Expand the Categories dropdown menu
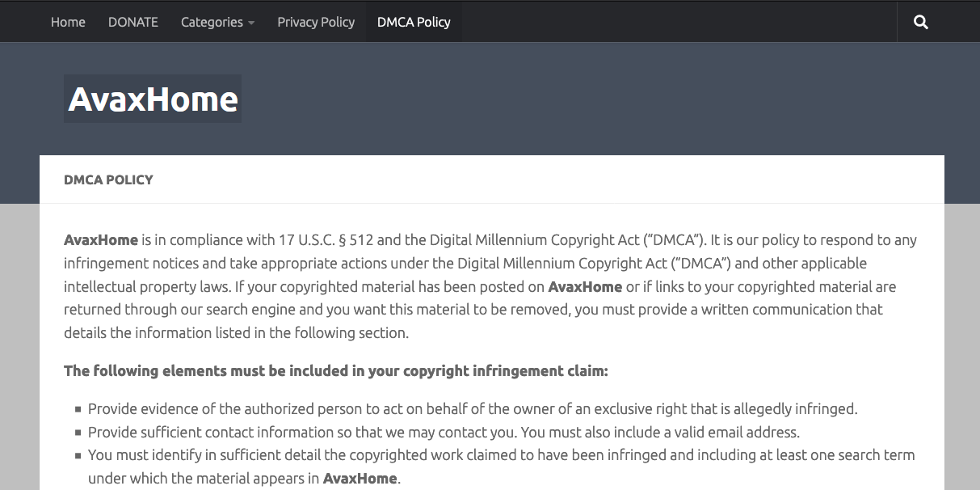Screen dimensions: 980x490 click(x=212, y=22)
